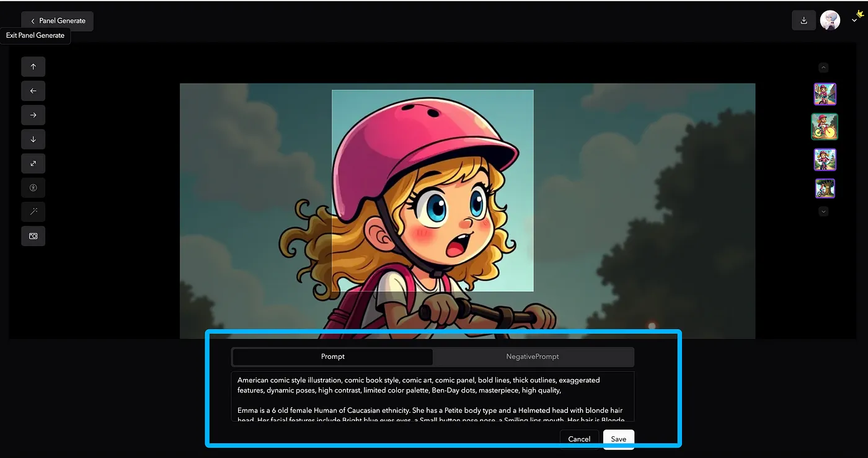Download the panel using the download icon
The height and width of the screenshot is (458, 868).
coord(804,20)
